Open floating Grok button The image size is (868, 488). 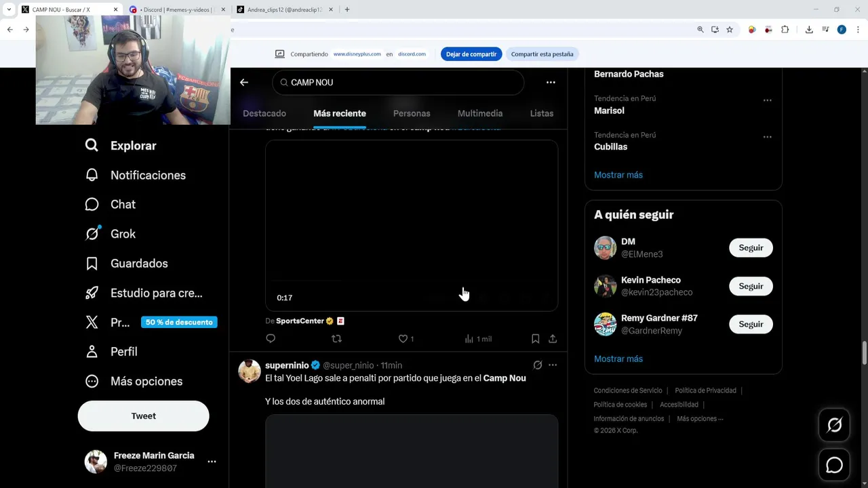coord(834,425)
